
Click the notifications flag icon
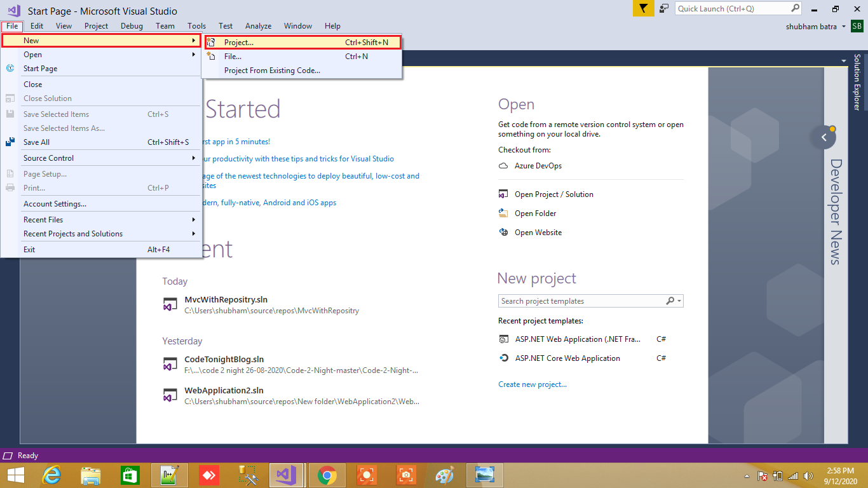pos(643,8)
